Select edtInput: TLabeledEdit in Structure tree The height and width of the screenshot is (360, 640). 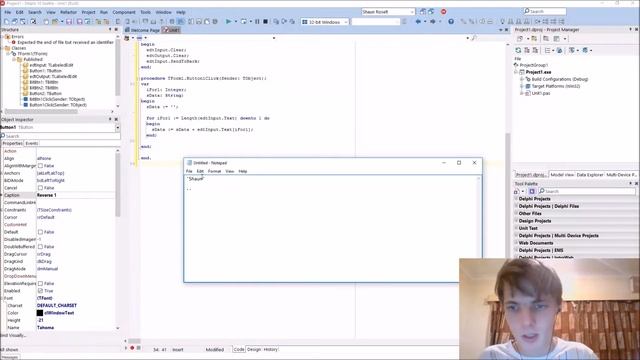click(51, 65)
